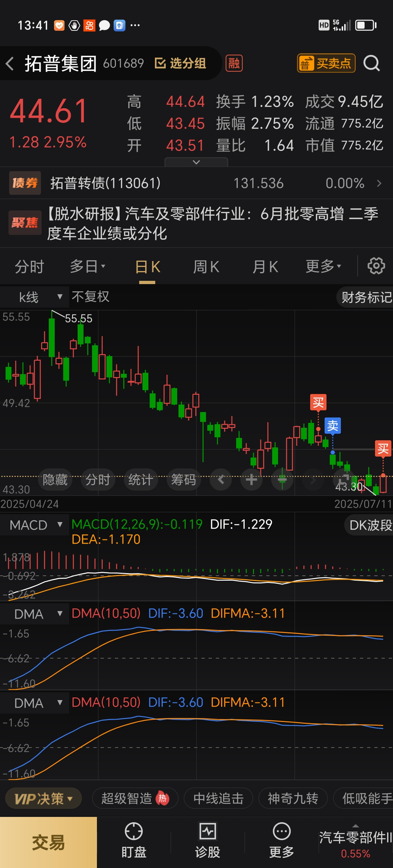Tap the 55.55 high price label

click(78, 318)
